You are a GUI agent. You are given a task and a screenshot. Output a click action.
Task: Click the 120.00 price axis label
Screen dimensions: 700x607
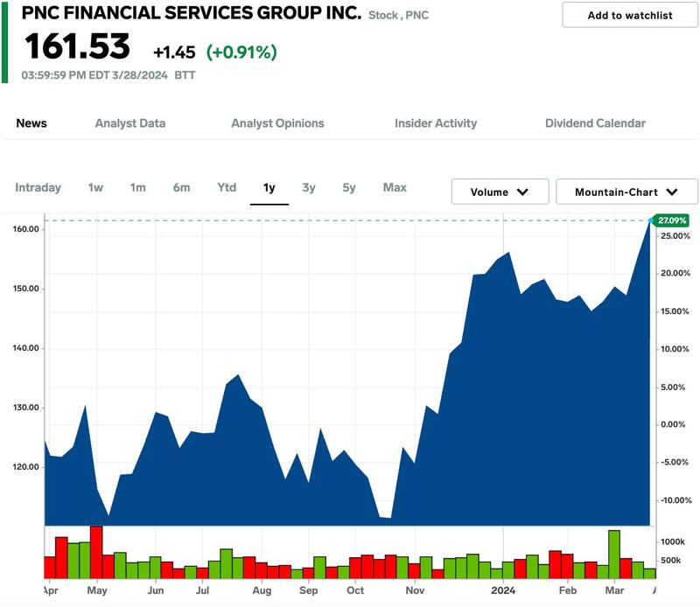point(26,467)
